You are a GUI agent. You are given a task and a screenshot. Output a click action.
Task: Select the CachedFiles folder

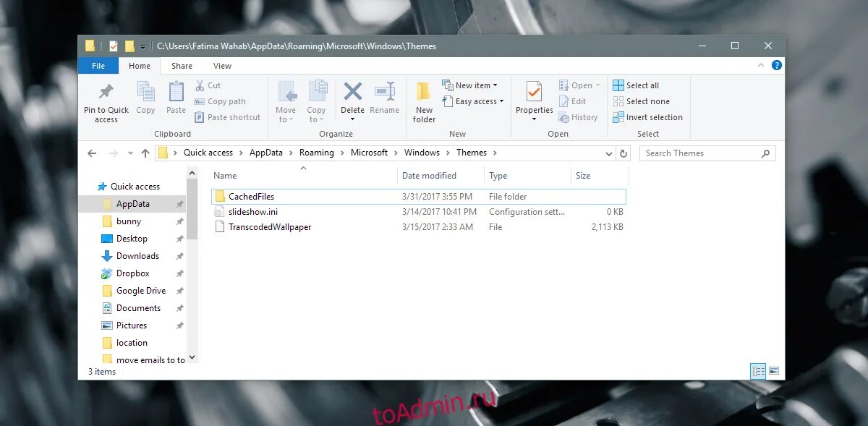(419, 196)
